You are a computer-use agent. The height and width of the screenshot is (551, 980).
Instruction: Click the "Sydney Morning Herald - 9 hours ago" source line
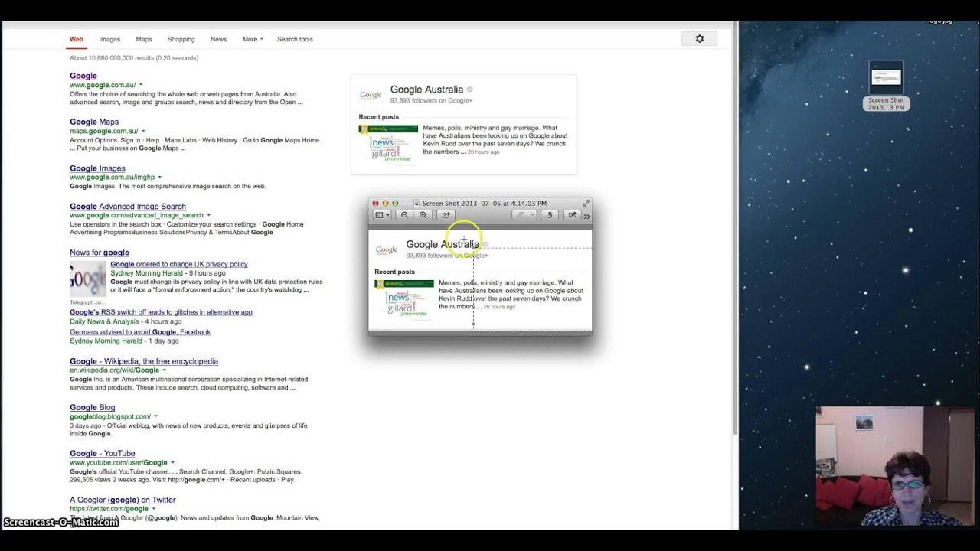click(x=168, y=273)
